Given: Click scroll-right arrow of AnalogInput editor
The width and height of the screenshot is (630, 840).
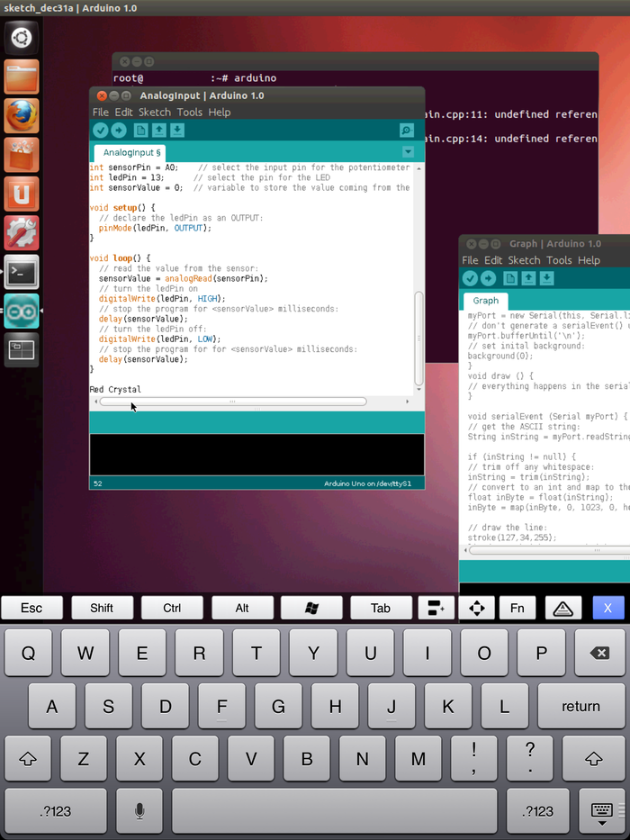Looking at the screenshot, I should coord(407,402).
